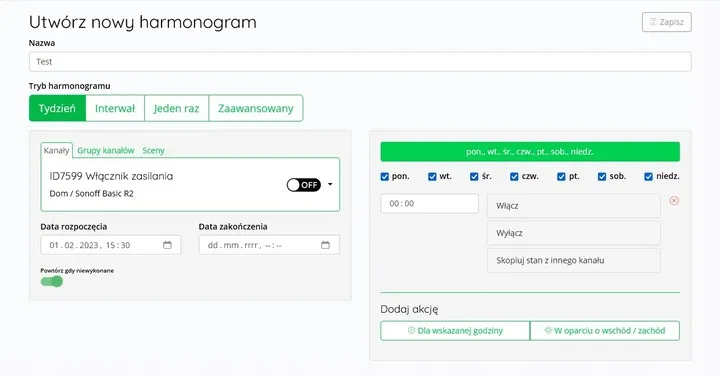Select the Włącz action
The image size is (720, 376).
point(574,206)
